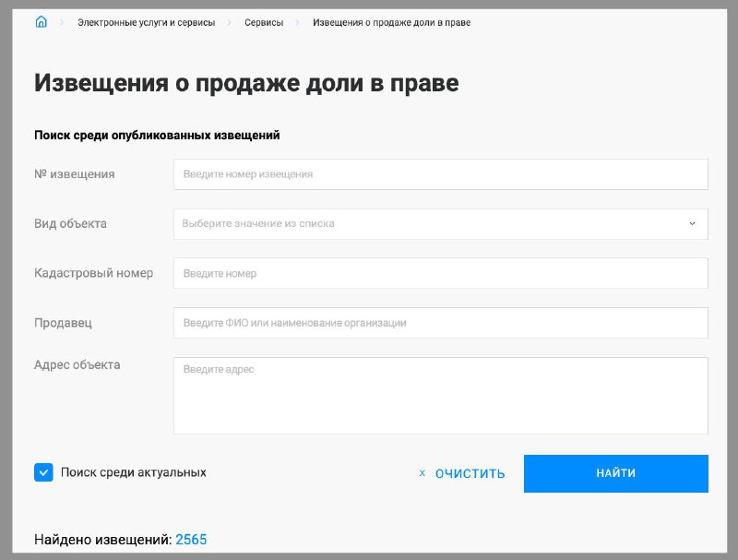Screen dimensions: 738x560
Task: Click the found count '2565'
Action: click(x=191, y=540)
